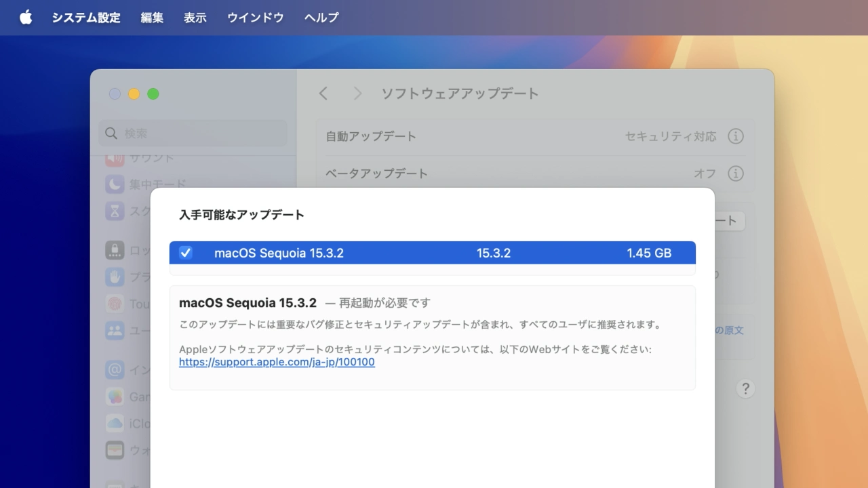This screenshot has height=488, width=868.
Task: Open the ウインドウ menu
Action: [256, 18]
